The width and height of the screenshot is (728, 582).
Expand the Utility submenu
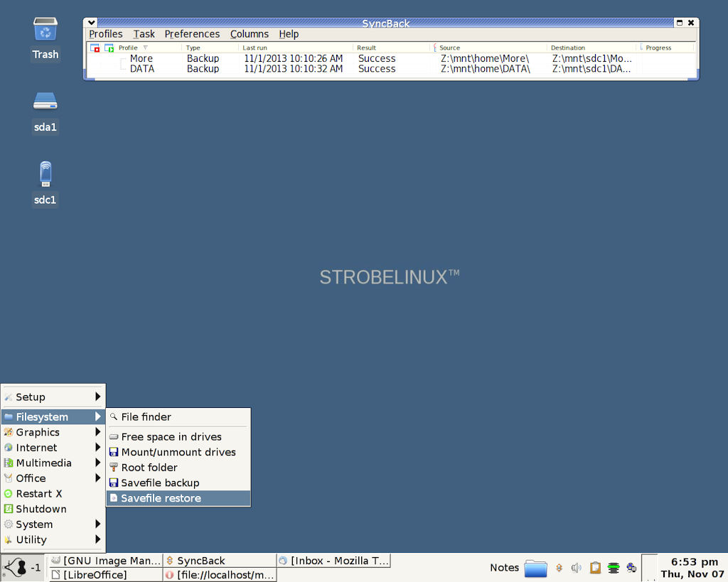point(53,540)
